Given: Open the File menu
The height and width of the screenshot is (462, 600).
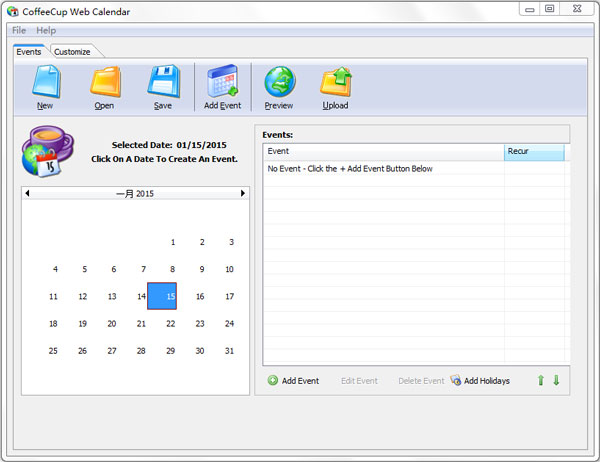Looking at the screenshot, I should (19, 30).
